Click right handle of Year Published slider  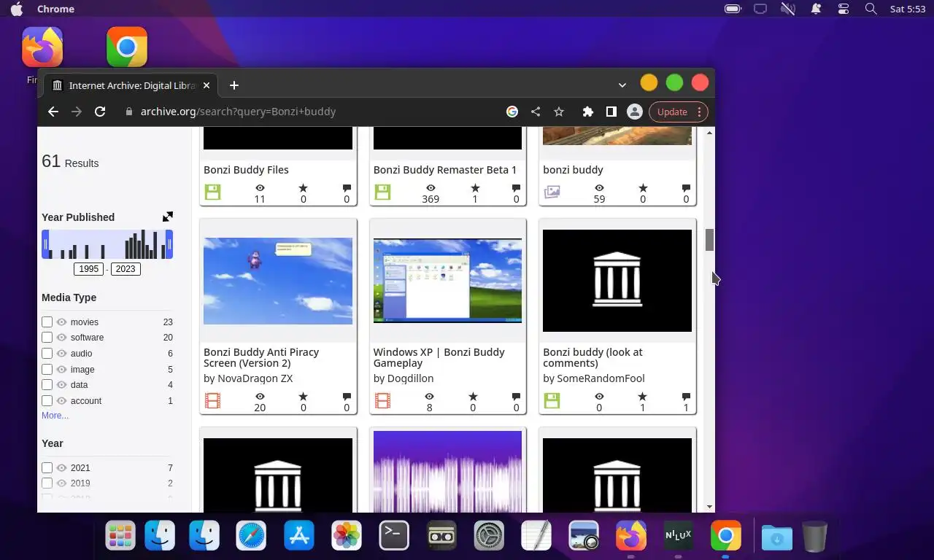pos(169,244)
